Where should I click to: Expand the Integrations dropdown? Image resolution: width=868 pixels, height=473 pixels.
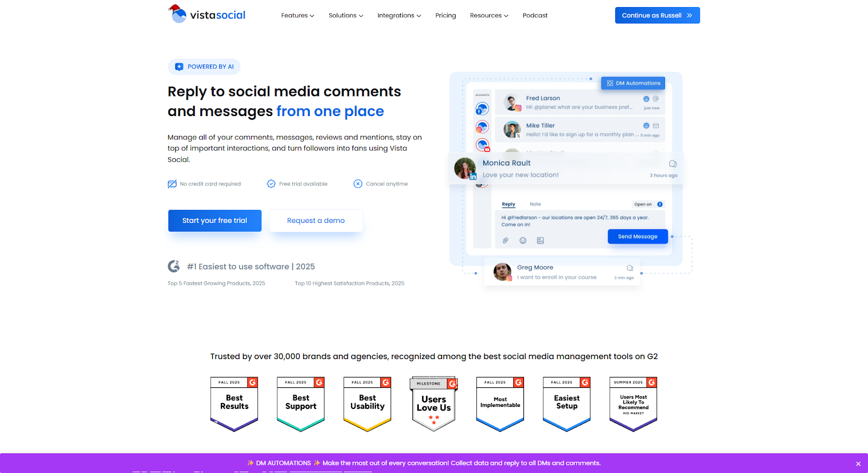coord(399,15)
